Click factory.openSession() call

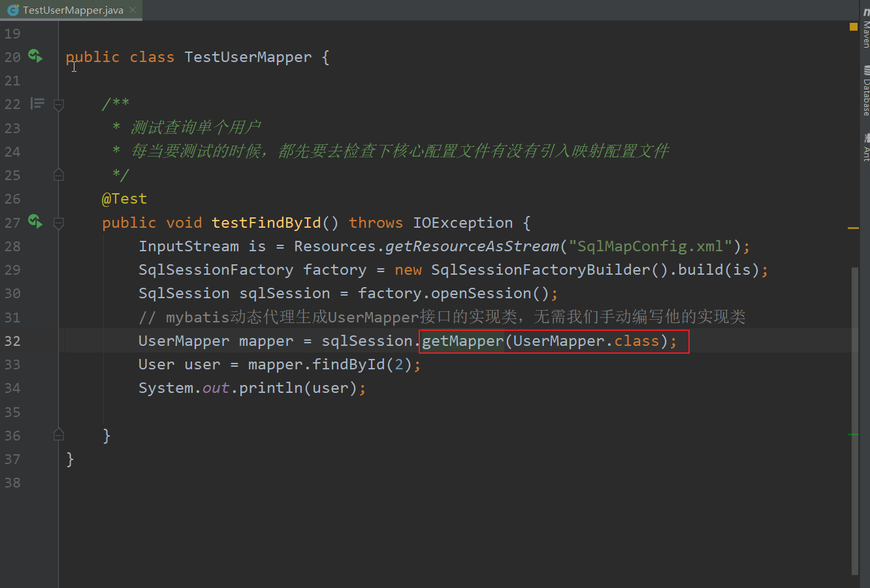pos(454,293)
